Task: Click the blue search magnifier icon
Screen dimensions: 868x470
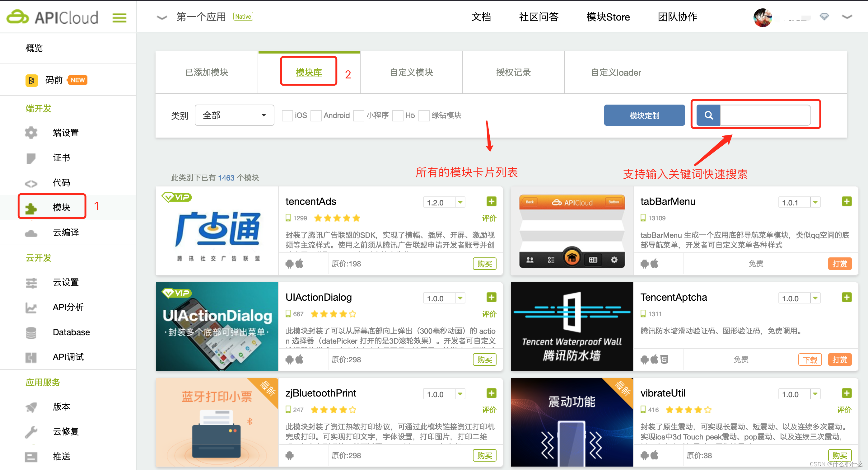Action: pyautogui.click(x=708, y=115)
